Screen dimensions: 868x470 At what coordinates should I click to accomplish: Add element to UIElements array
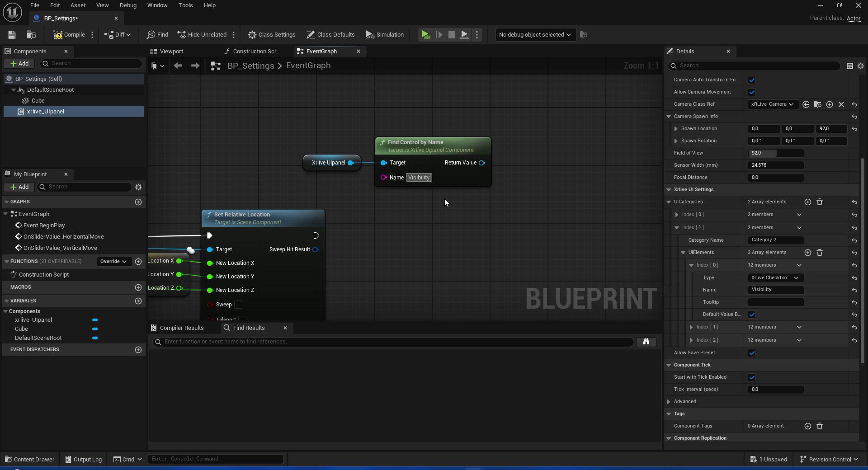click(x=808, y=253)
